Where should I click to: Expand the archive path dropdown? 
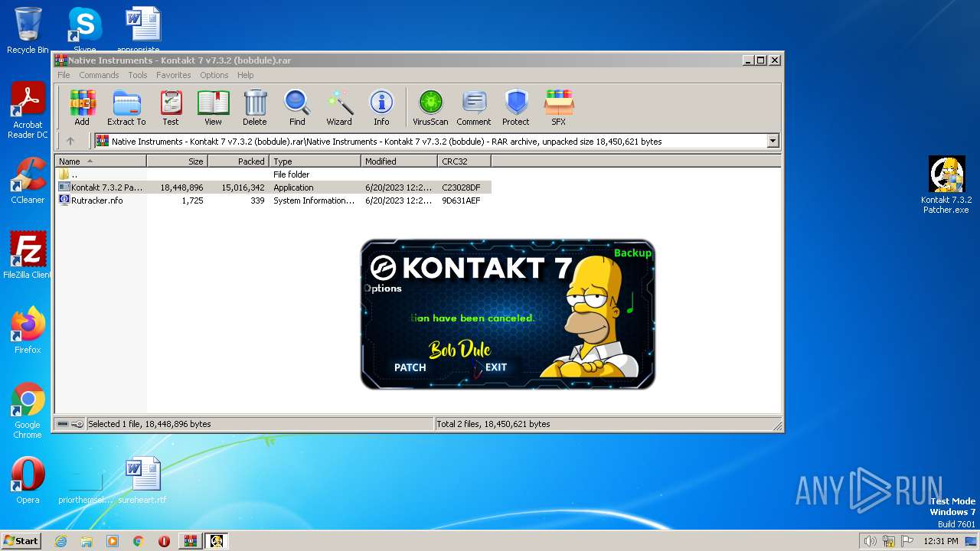pos(773,141)
